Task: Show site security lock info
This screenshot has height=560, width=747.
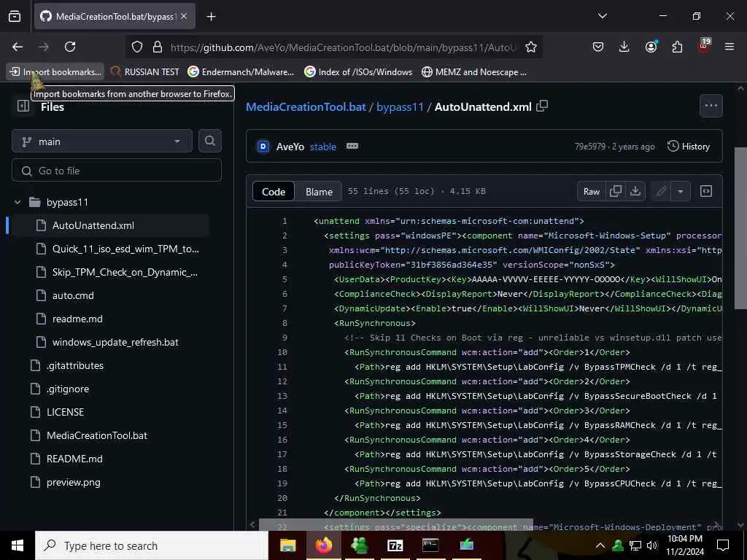Action: 158,47
